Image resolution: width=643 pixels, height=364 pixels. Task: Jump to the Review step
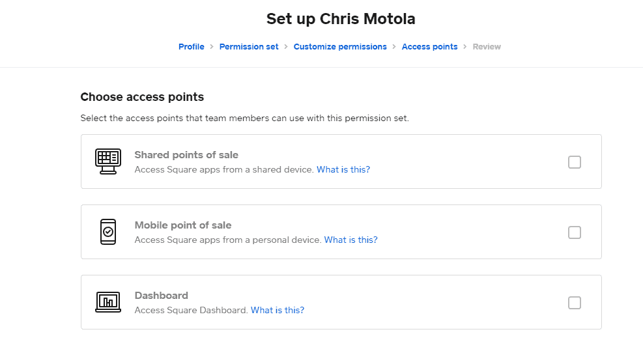click(487, 47)
